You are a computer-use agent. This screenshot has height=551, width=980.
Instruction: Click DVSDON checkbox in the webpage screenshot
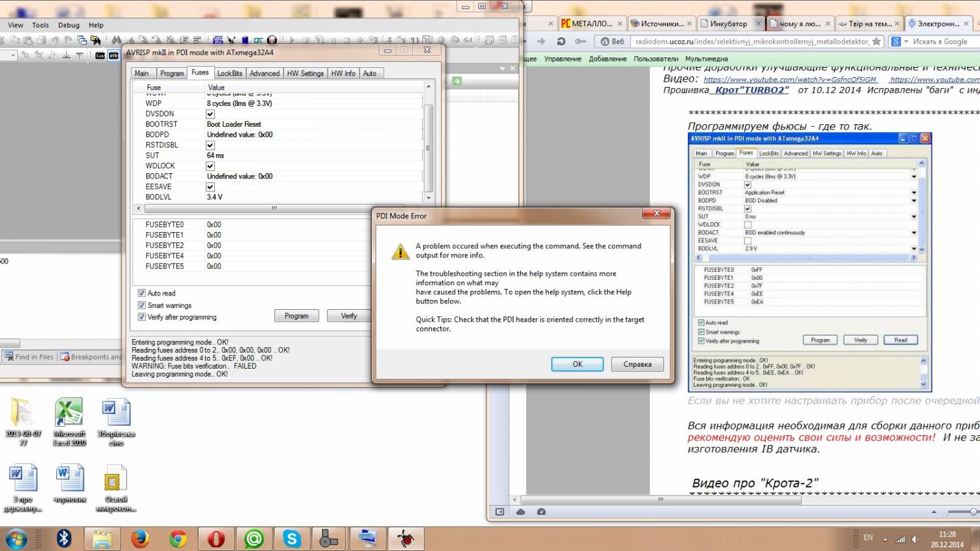748,184
